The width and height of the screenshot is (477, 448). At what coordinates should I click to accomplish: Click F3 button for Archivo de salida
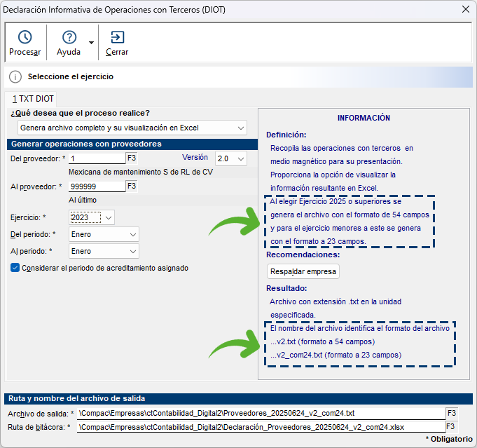(451, 413)
